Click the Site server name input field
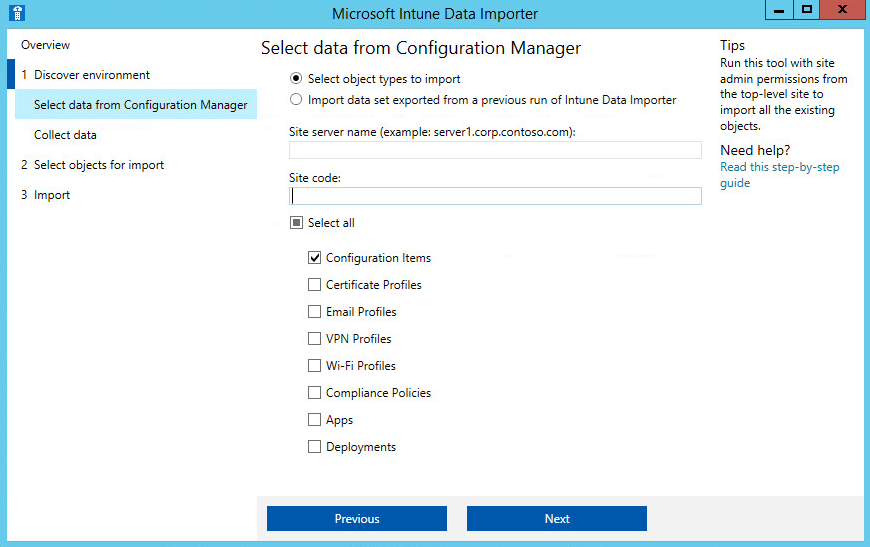This screenshot has width=870, height=547. (495, 150)
